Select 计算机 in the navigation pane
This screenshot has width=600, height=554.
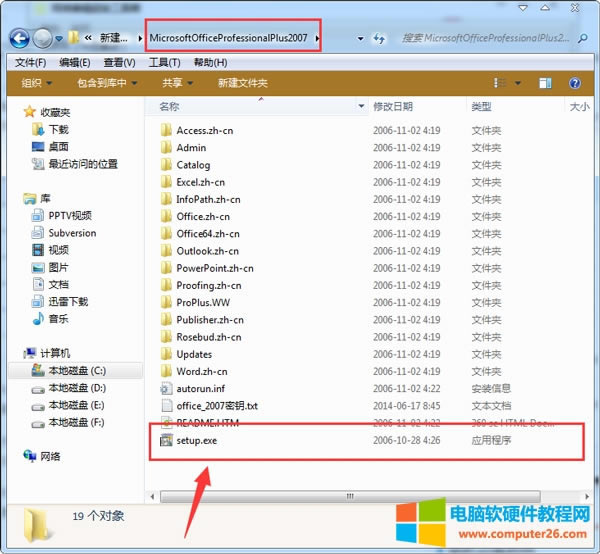[x=55, y=353]
